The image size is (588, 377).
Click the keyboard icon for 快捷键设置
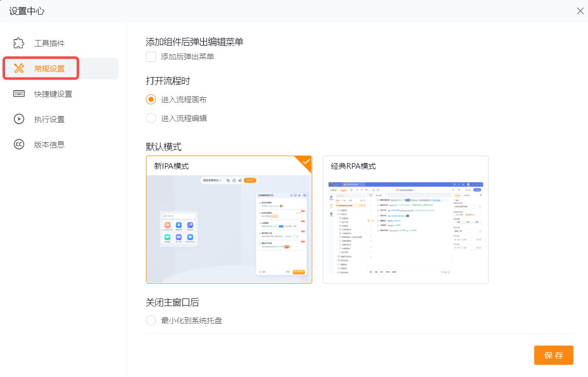tap(19, 94)
